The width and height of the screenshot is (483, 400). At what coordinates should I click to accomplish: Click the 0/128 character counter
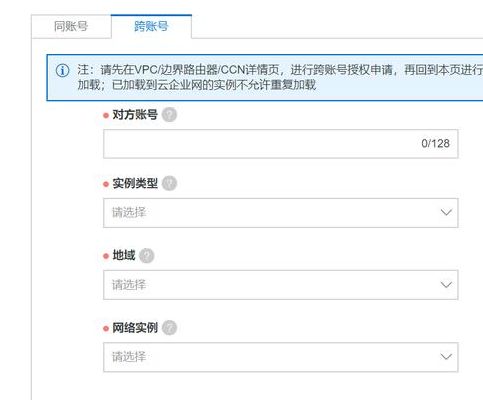(435, 144)
